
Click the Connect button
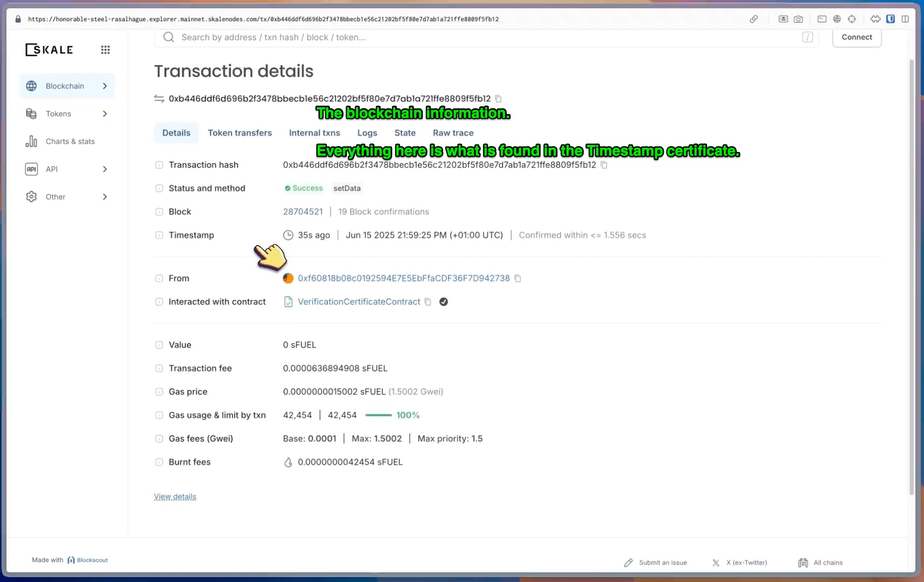[857, 37]
